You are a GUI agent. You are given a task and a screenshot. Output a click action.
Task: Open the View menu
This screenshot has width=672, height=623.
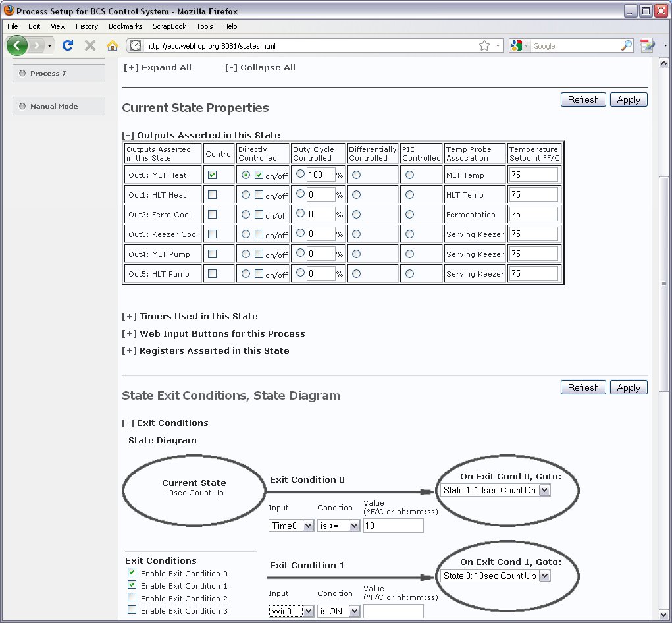click(x=58, y=26)
